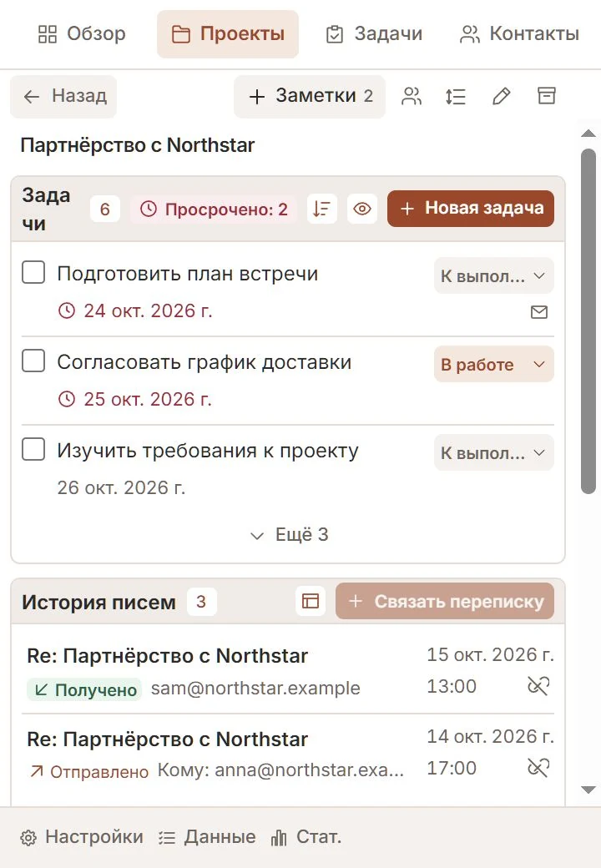601x868 pixels.
Task: Open status dropdown for Изучить требования к проекту
Action: 493,453
